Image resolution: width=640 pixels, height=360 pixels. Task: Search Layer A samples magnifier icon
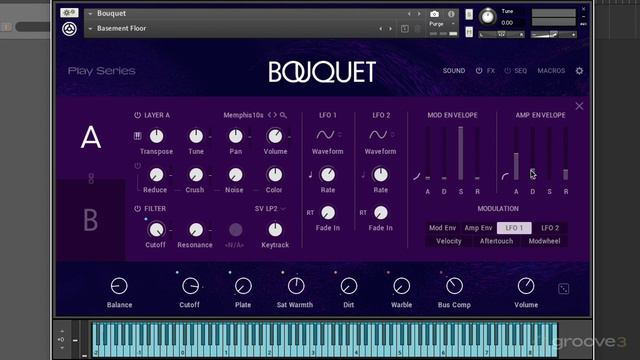pyautogui.click(x=283, y=116)
